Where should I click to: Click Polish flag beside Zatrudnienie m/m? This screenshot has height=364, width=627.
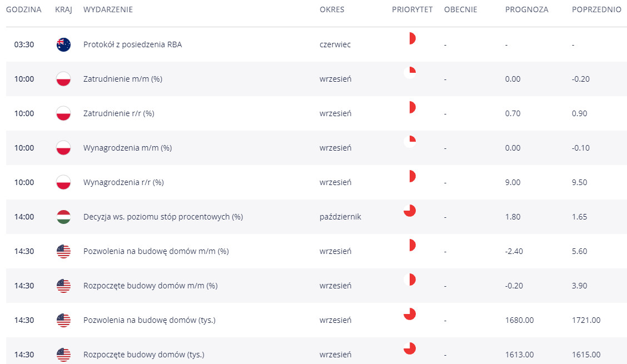[63, 79]
